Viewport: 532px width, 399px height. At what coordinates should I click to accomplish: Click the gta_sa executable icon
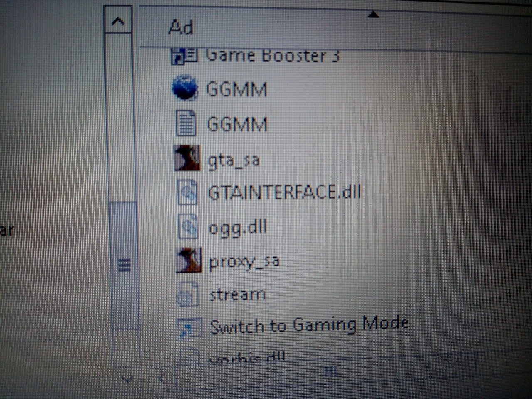(x=187, y=158)
